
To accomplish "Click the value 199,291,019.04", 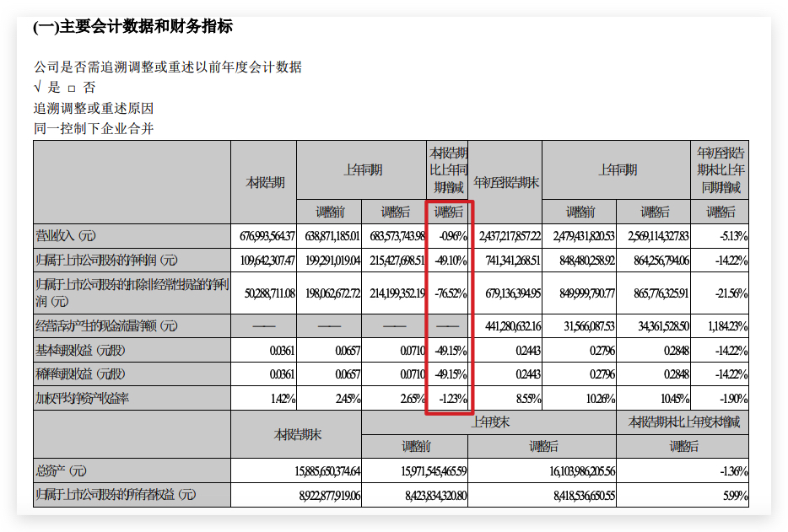I will [x=332, y=261].
